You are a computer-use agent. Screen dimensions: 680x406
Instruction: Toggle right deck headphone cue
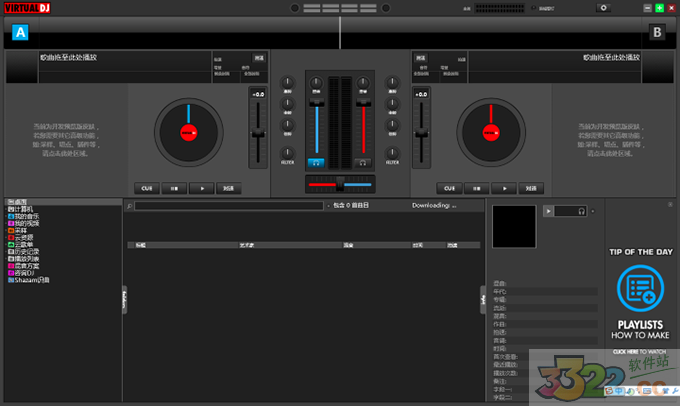363,163
